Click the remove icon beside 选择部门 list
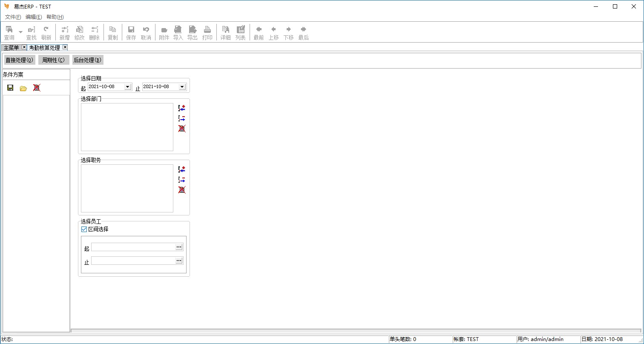This screenshot has width=644, height=344. pyautogui.click(x=182, y=118)
